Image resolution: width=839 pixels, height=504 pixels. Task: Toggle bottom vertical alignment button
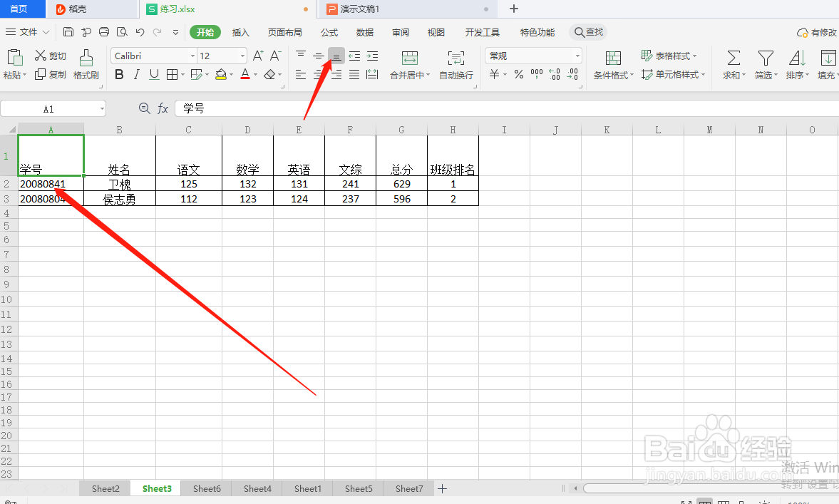(336, 56)
